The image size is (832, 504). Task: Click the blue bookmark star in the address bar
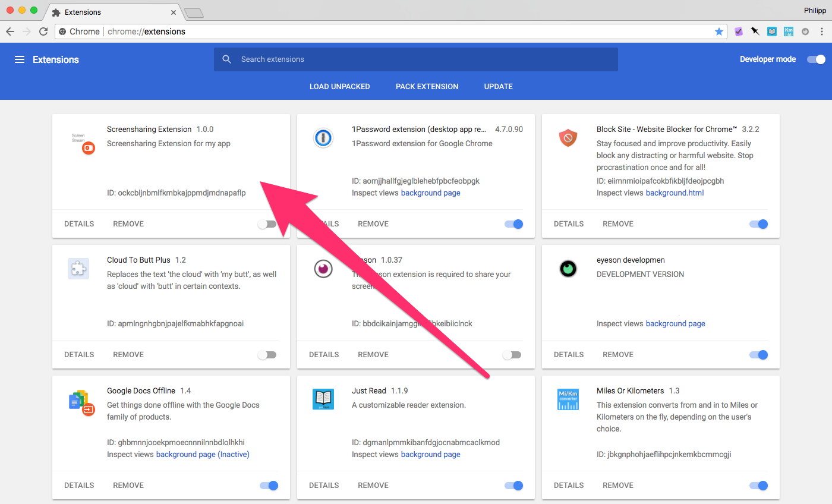[719, 31]
